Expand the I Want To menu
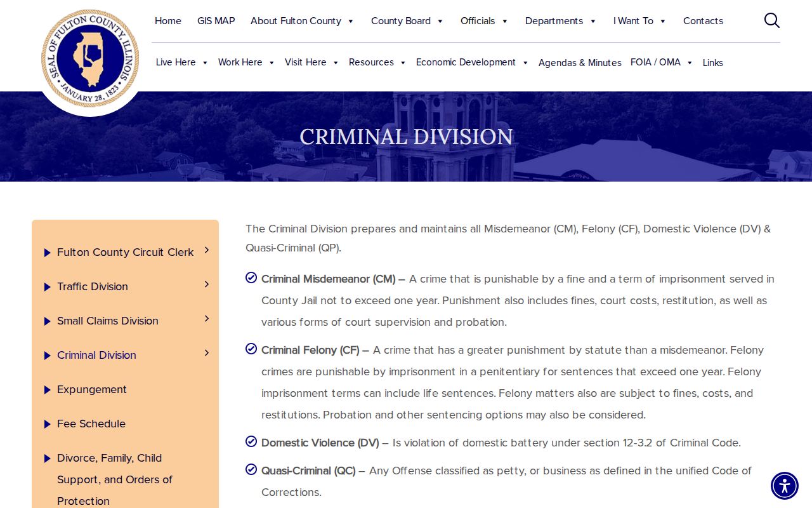This screenshot has height=508, width=812. click(639, 21)
